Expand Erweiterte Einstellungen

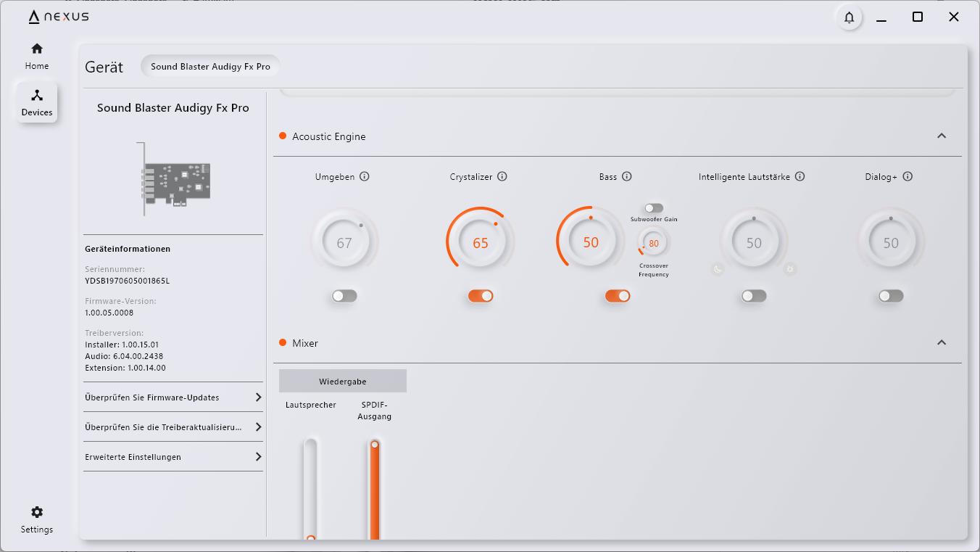coord(173,457)
